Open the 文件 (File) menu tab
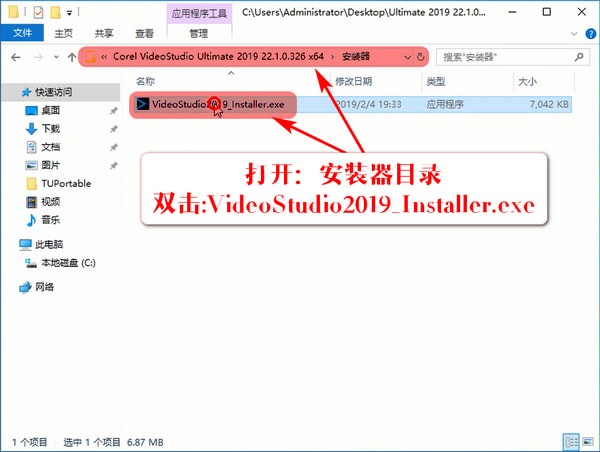The width and height of the screenshot is (600, 452). click(x=22, y=33)
